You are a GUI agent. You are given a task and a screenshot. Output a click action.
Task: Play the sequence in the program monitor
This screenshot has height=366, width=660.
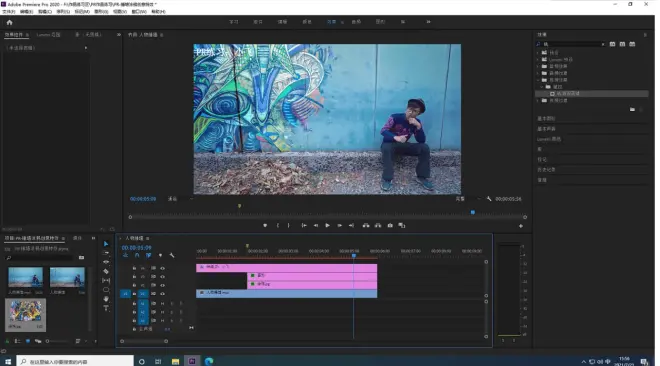point(327,225)
